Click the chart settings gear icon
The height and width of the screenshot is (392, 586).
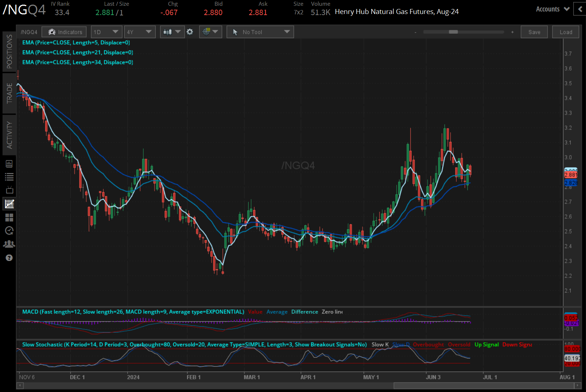(x=190, y=32)
